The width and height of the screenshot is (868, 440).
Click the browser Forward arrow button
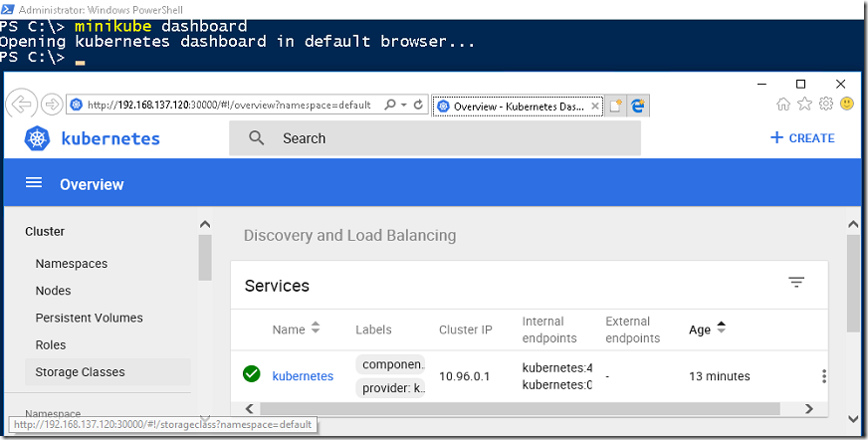[52, 105]
